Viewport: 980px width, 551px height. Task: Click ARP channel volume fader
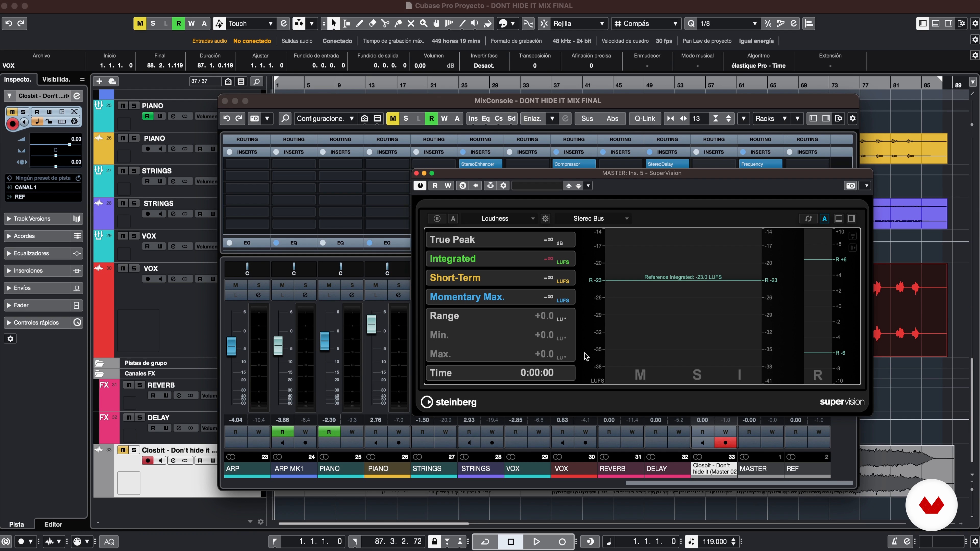pos(231,346)
